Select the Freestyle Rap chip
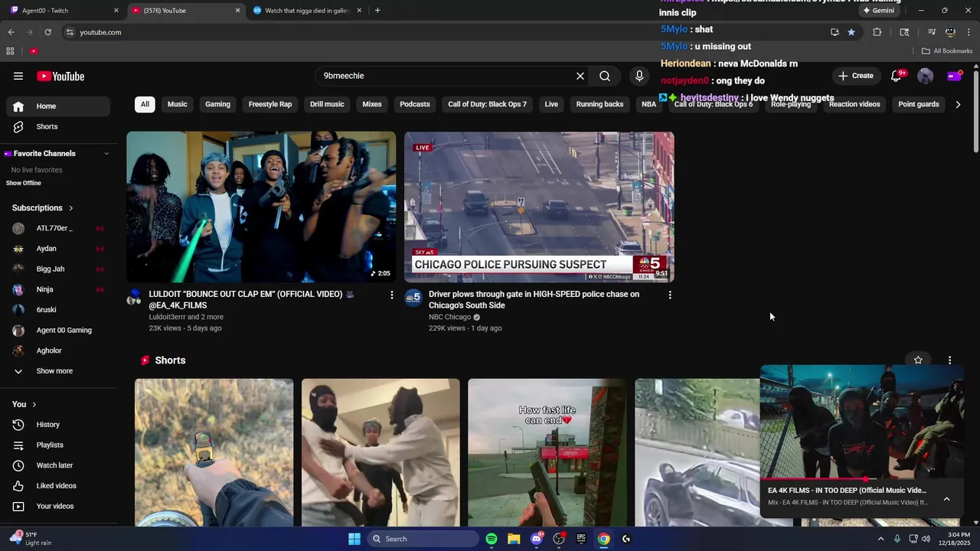Screen dimensions: 980x551 (x=270, y=104)
